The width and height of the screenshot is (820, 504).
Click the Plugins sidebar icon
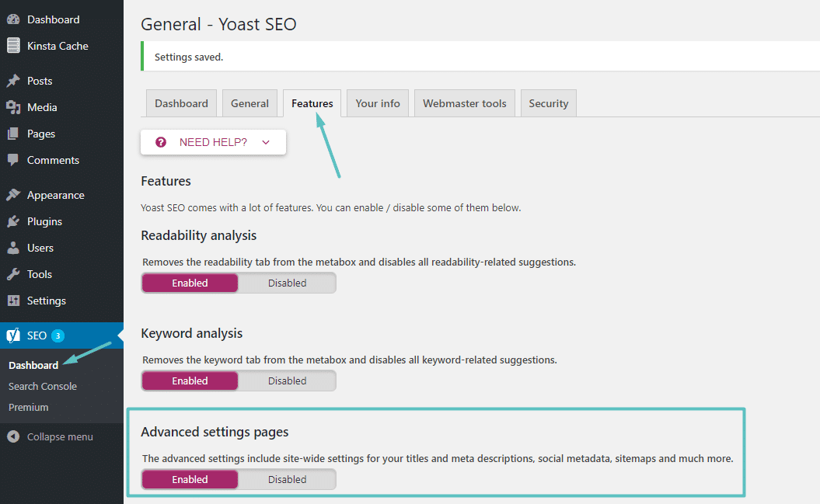coord(12,221)
